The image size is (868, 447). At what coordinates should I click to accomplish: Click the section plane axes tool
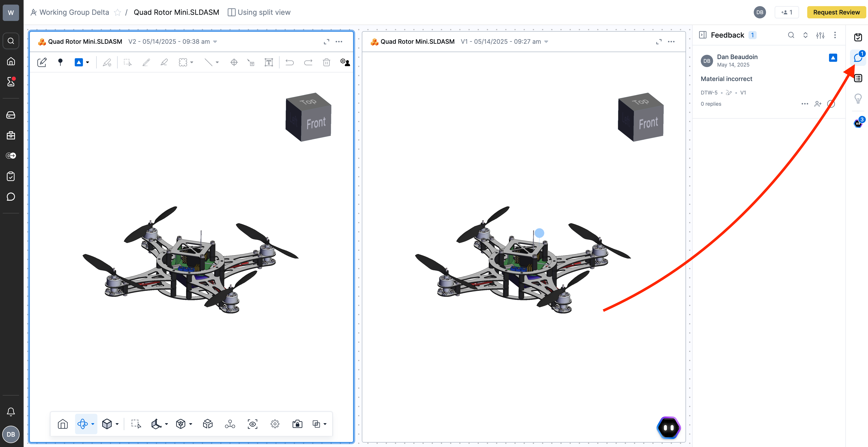pyautogui.click(x=156, y=424)
